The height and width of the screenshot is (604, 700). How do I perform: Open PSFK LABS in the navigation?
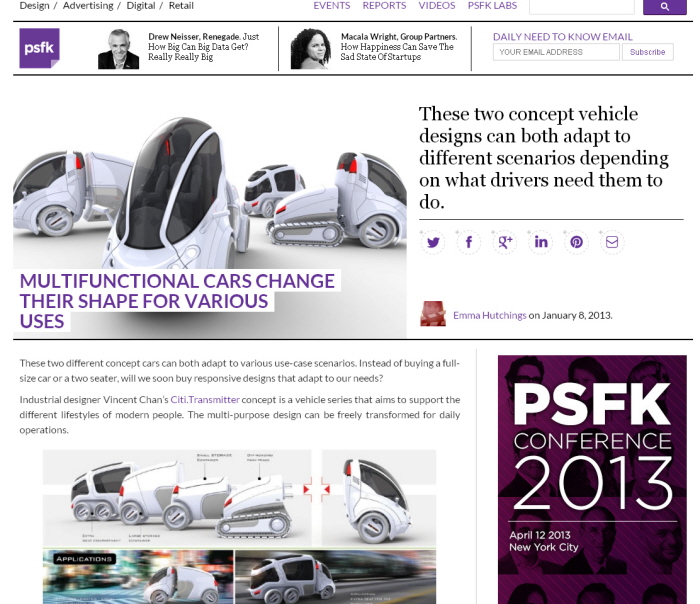point(492,6)
